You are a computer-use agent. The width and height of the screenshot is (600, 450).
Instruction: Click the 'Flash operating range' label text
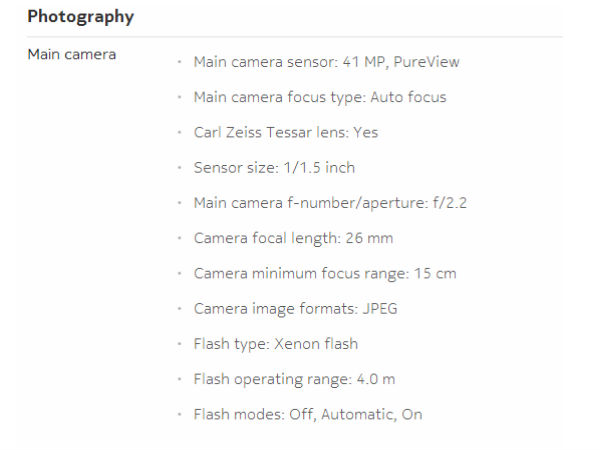270,379
